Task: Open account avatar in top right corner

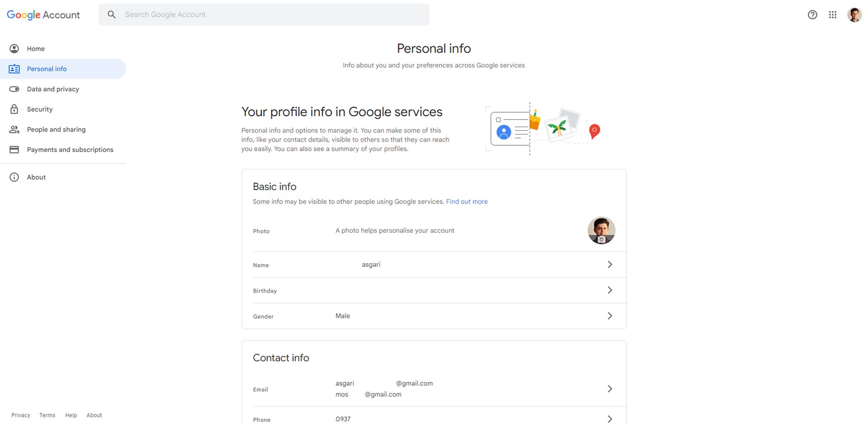Action: coord(854,15)
